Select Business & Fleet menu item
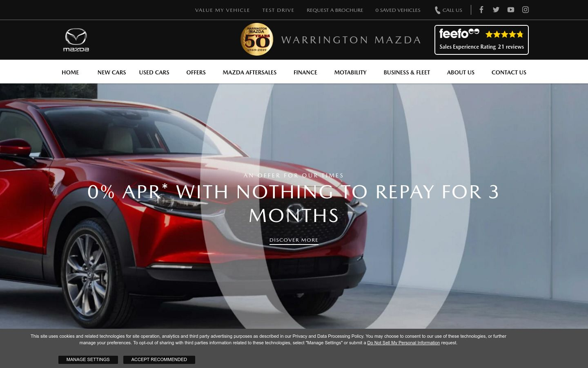 pos(407,72)
